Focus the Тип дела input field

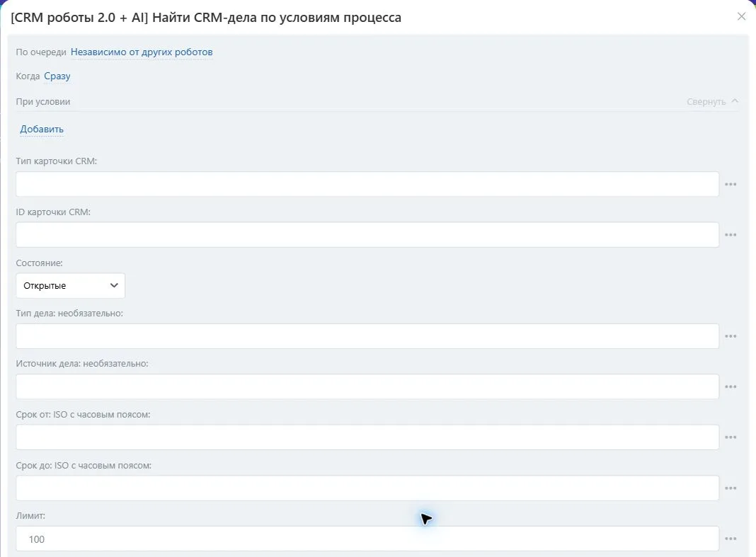367,336
